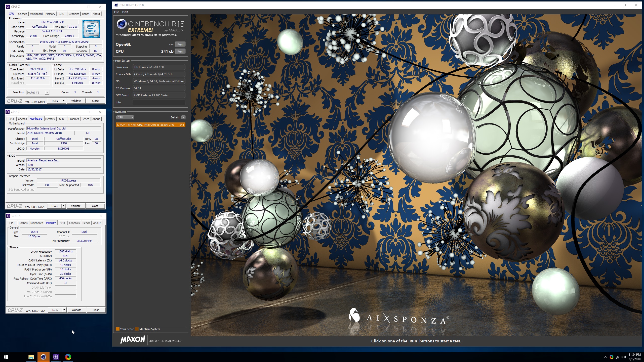Click Core Voltage 1.056 V value
This screenshot has width=644, height=362.
69,36
